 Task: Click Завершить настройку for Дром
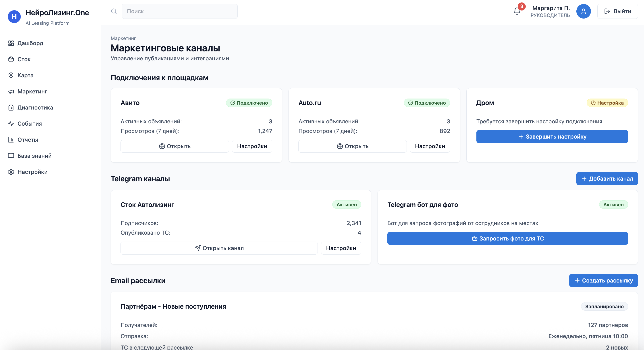click(552, 137)
